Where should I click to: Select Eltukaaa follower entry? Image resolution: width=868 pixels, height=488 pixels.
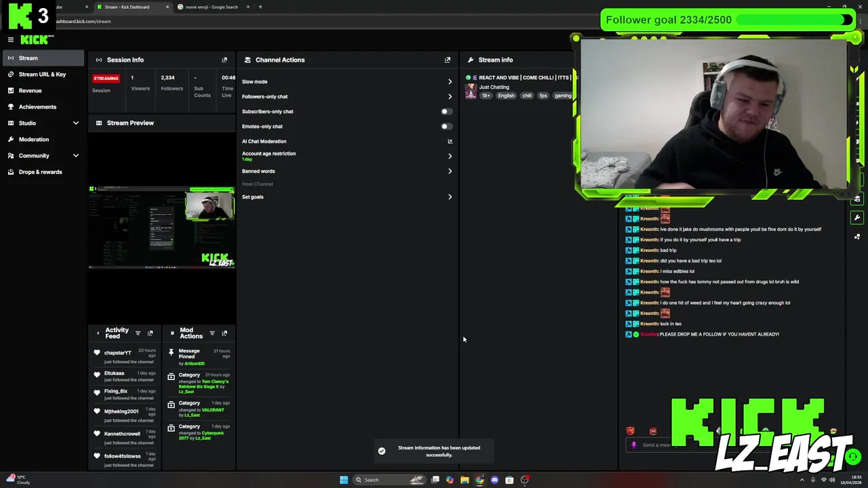(x=114, y=373)
